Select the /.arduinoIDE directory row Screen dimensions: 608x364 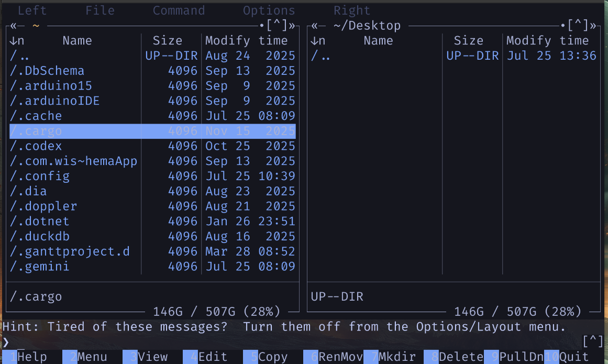pyautogui.click(x=152, y=101)
